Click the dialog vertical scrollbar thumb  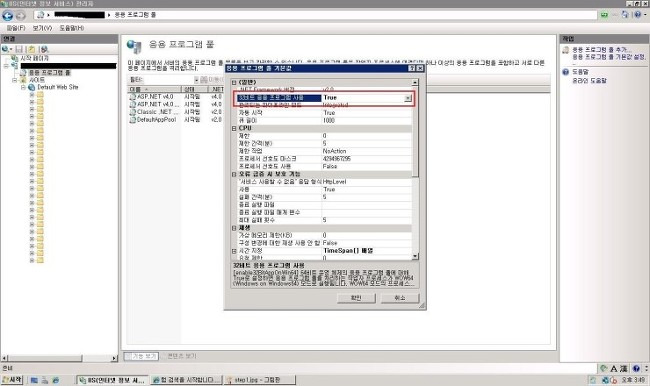[x=415, y=131]
